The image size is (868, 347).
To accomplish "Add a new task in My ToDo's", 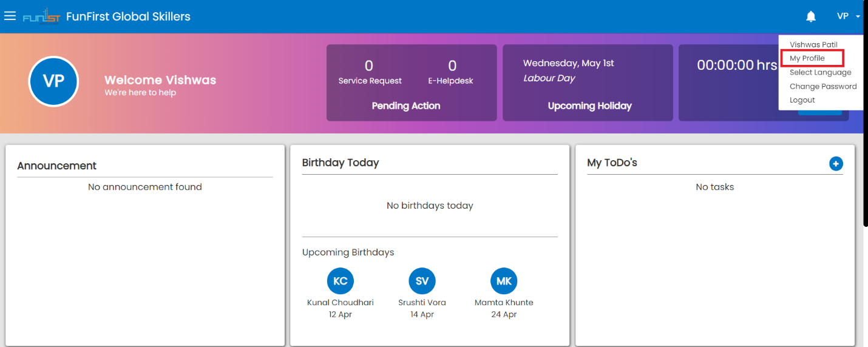I will 836,163.
